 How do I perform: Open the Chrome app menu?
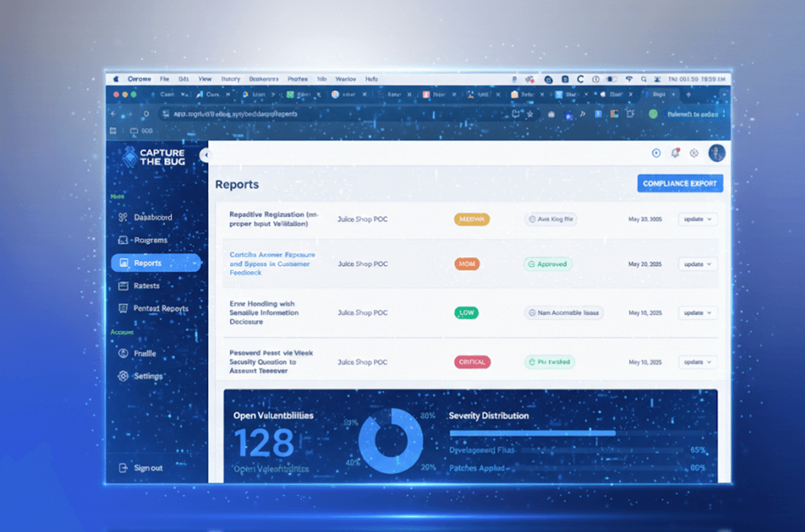(x=139, y=79)
